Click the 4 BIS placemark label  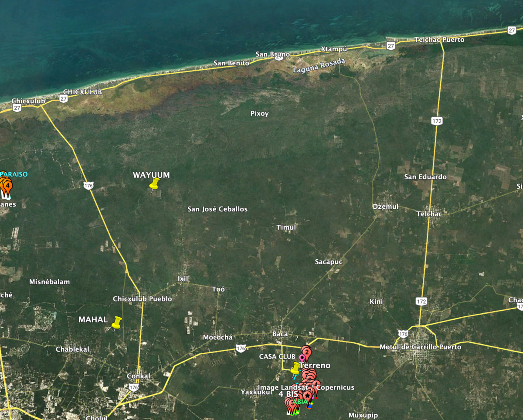[x=288, y=394]
